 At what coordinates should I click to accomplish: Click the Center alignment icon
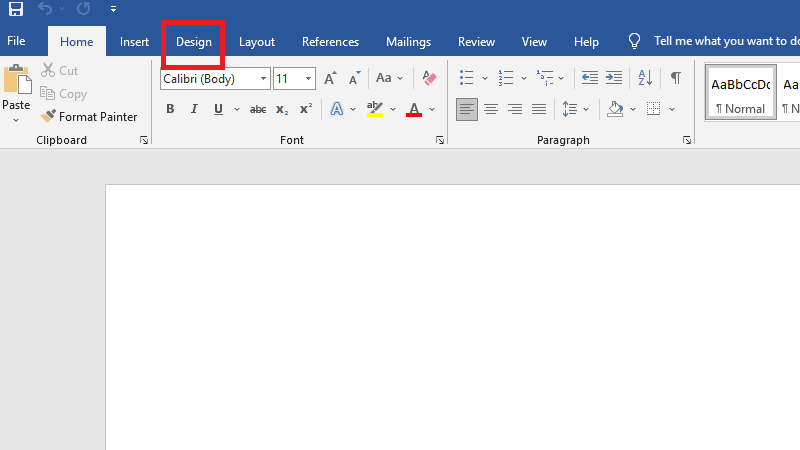click(491, 109)
